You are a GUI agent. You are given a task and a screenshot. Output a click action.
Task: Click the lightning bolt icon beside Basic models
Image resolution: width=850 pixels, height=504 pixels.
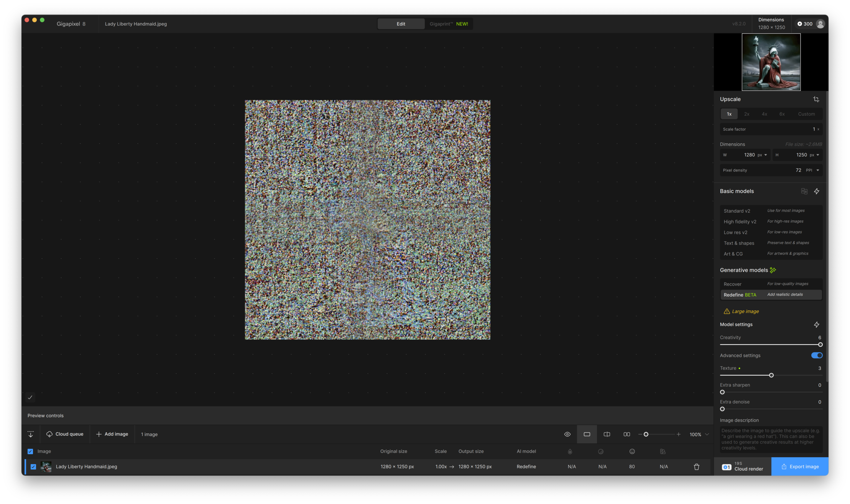pyautogui.click(x=817, y=191)
